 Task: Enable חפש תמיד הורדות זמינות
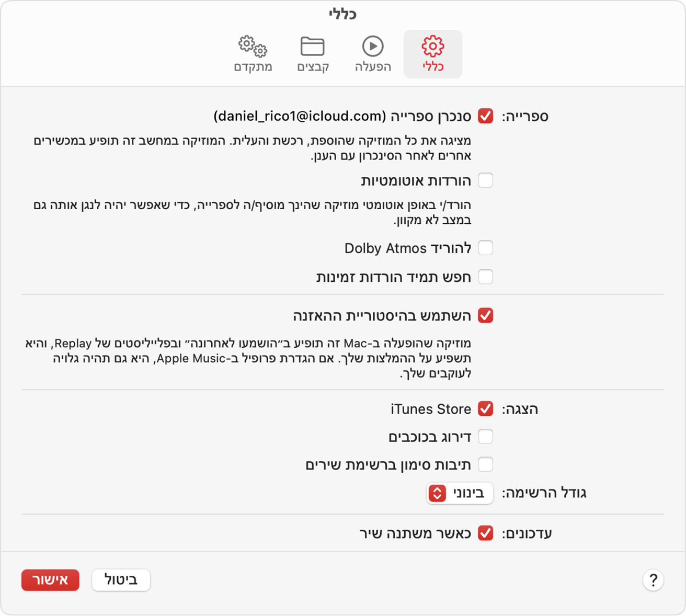click(x=486, y=277)
